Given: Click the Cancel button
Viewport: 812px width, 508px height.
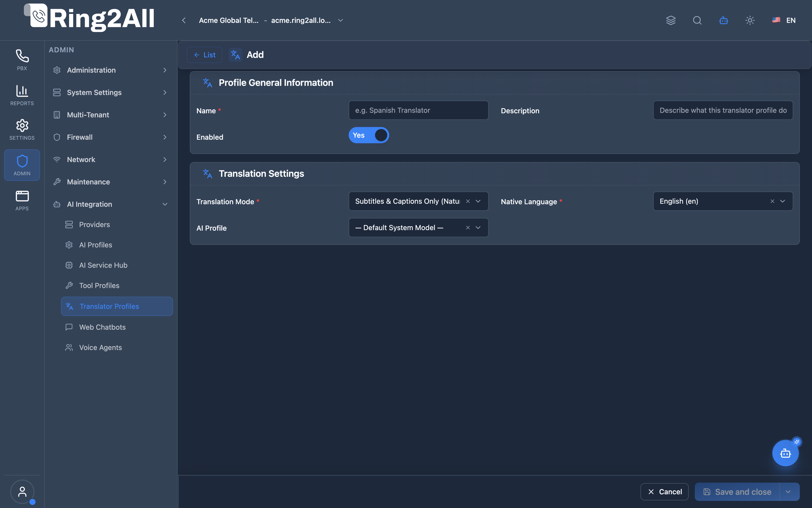Looking at the screenshot, I should tap(664, 492).
